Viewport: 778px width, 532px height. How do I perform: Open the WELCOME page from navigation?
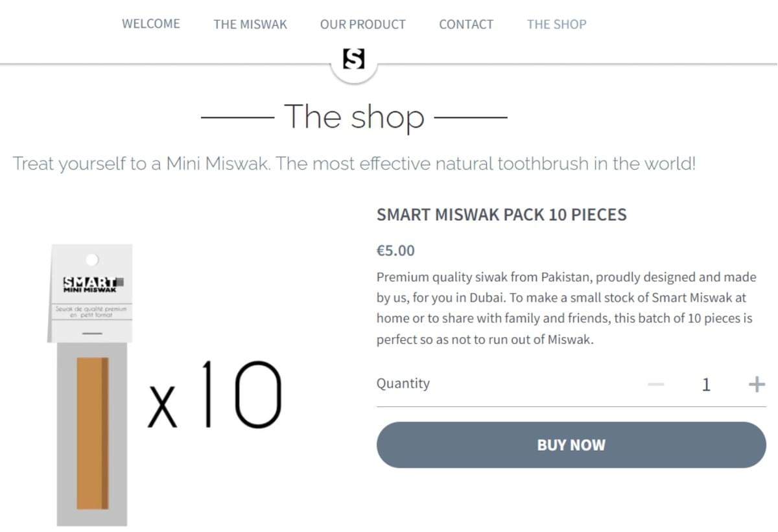pos(151,24)
